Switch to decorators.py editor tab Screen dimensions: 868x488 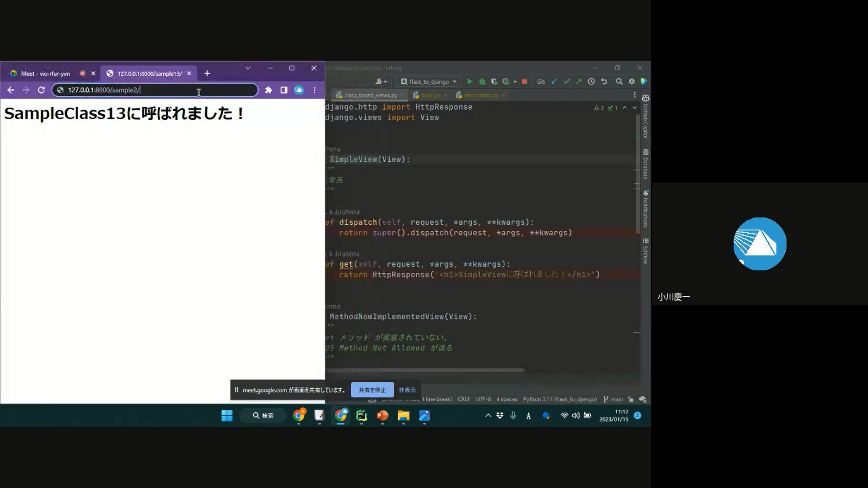point(480,95)
